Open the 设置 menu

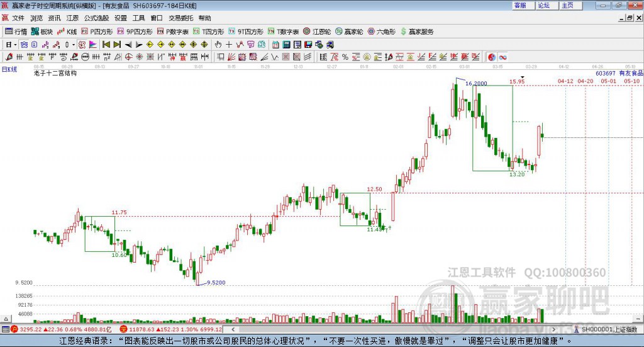[121, 18]
